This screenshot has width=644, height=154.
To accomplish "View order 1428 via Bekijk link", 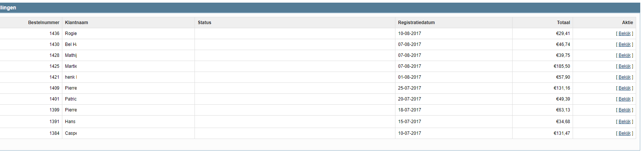I will coord(624,55).
